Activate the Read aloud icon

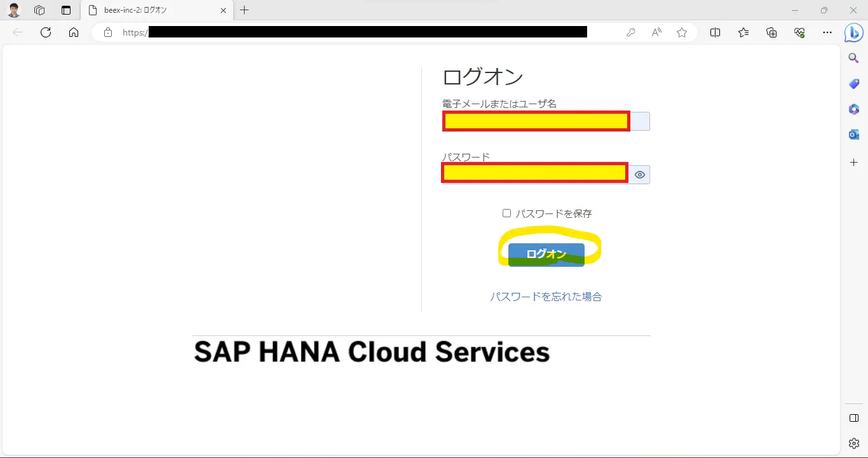click(656, 32)
